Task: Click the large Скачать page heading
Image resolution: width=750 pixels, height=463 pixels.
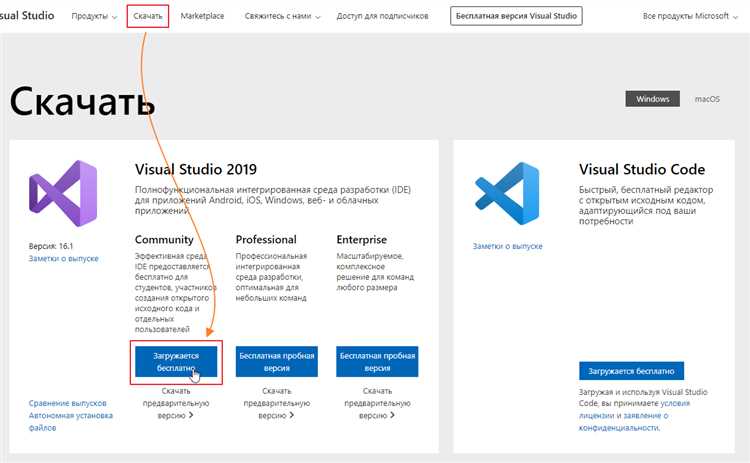Action: coord(82,101)
